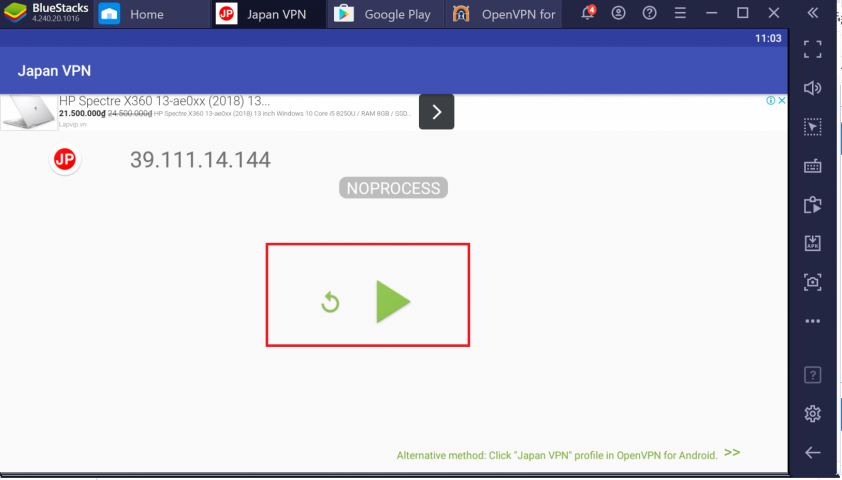Click the BlueStacks logo
The image size is (842, 480).
click(x=16, y=13)
